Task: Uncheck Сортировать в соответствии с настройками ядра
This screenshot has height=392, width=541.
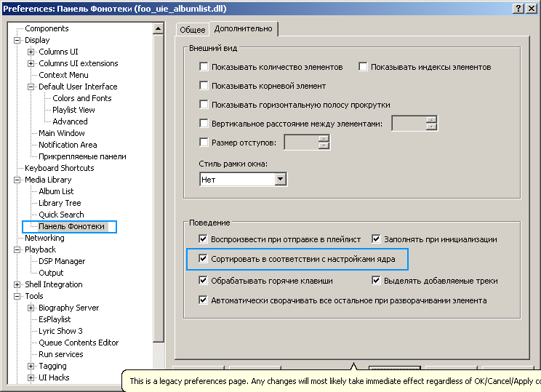Action: [204, 258]
